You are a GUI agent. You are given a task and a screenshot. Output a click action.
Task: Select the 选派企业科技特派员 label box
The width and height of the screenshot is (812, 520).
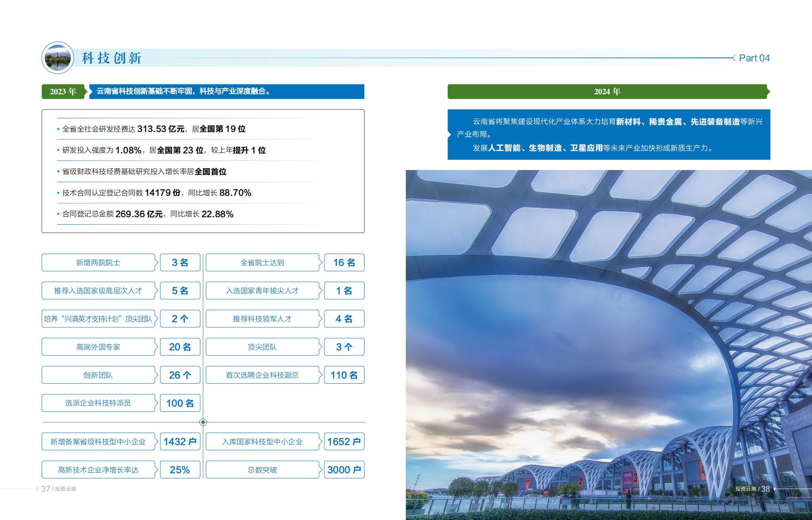98,403
